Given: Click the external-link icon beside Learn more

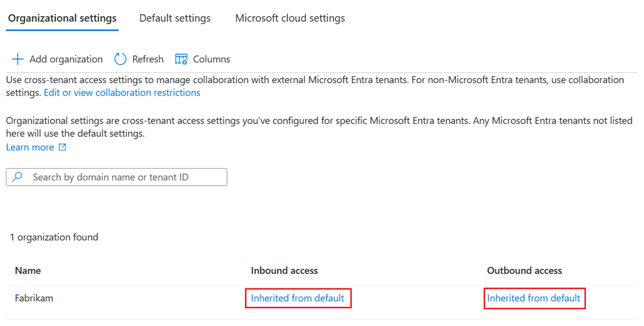Looking at the screenshot, I should coord(63,147).
